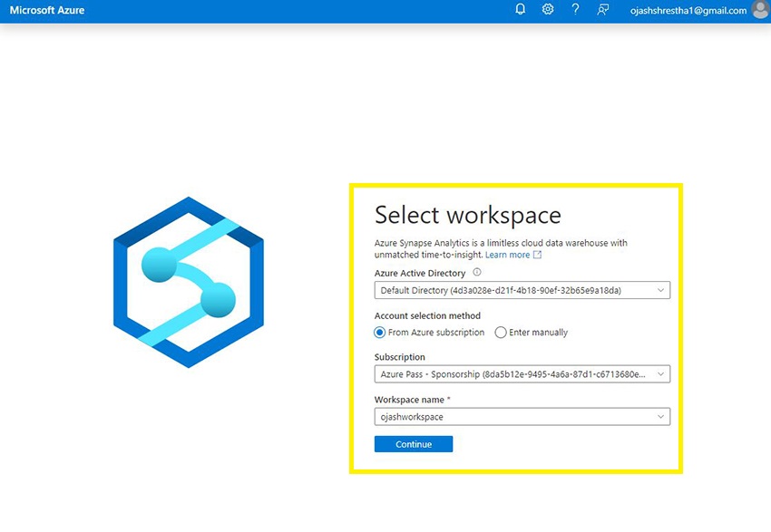Select From Azure subscription radio button
Image resolution: width=771 pixels, height=532 pixels.
[379, 333]
